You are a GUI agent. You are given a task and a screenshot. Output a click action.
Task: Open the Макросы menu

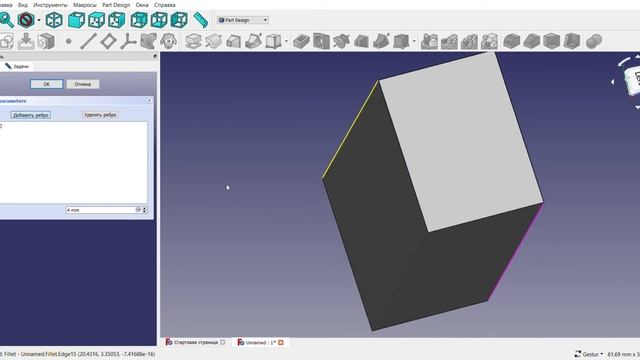point(84,5)
